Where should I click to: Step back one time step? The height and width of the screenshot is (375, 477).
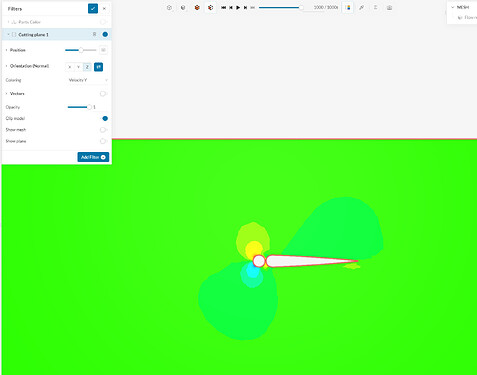click(231, 7)
